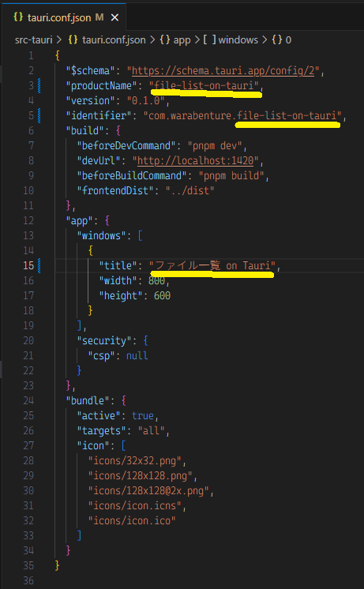The image size is (364, 589).
Task: Click the array bracket icon before windows
Action: (209, 39)
